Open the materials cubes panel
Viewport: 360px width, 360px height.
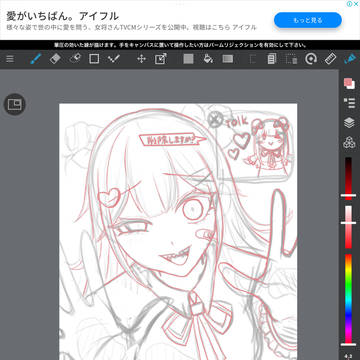pyautogui.click(x=349, y=143)
